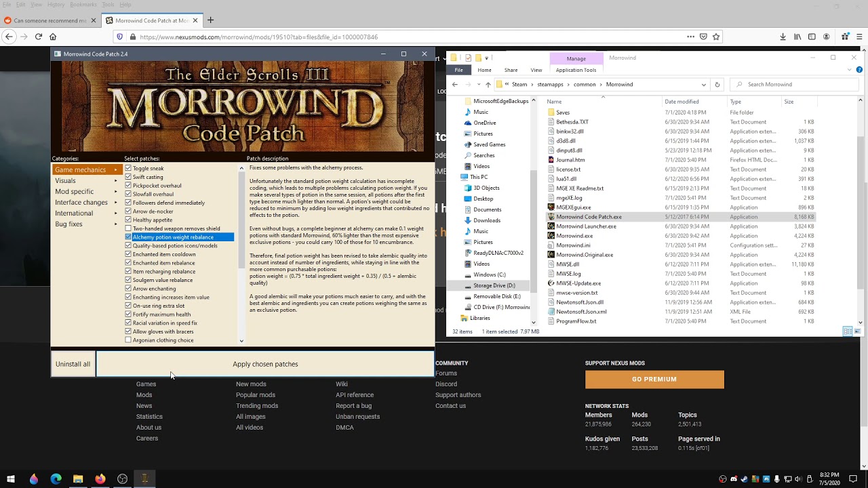868x488 pixels.
Task: Open page actions ellipsis in address bar
Action: pyautogui.click(x=690, y=37)
